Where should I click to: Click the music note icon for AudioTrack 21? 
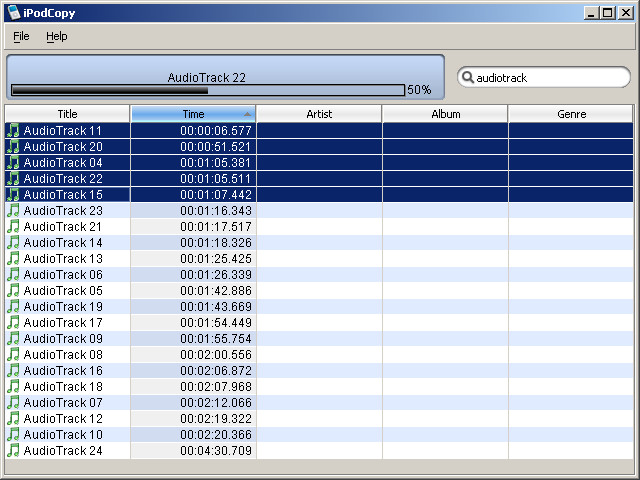tap(13, 226)
